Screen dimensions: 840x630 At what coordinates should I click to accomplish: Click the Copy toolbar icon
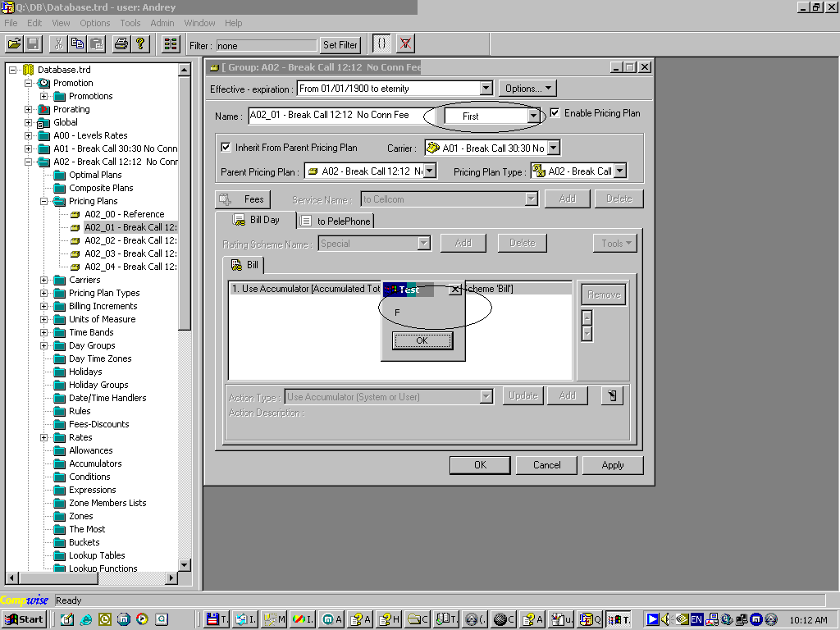pyautogui.click(x=77, y=44)
